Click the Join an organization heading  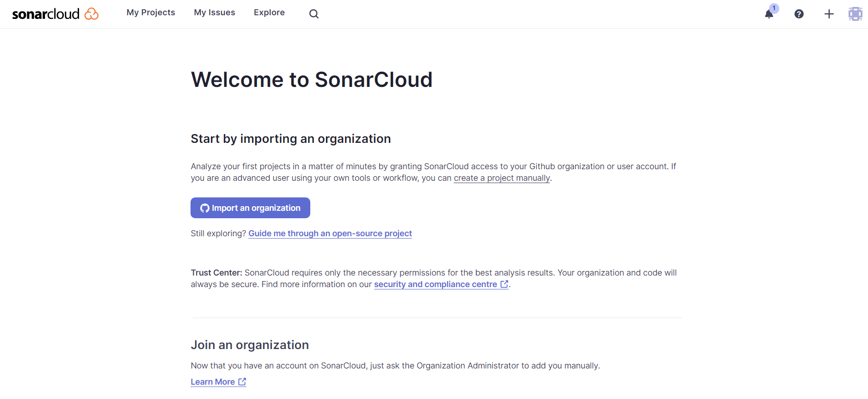(250, 345)
